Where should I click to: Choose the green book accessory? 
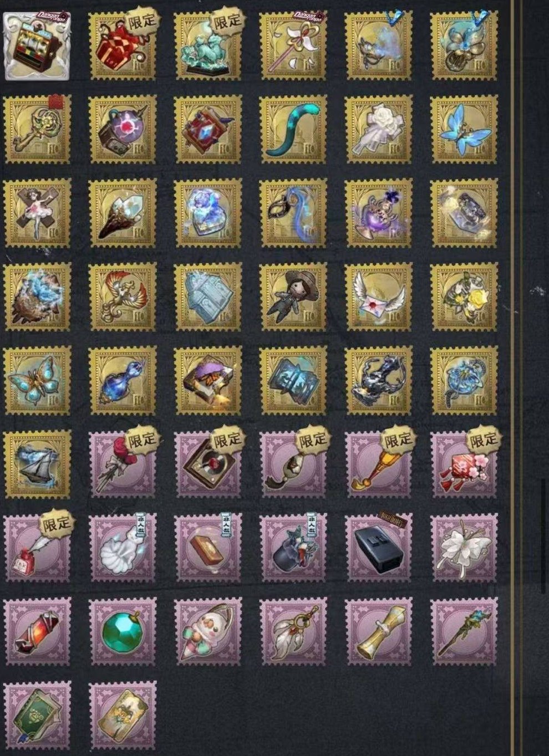click(37, 715)
